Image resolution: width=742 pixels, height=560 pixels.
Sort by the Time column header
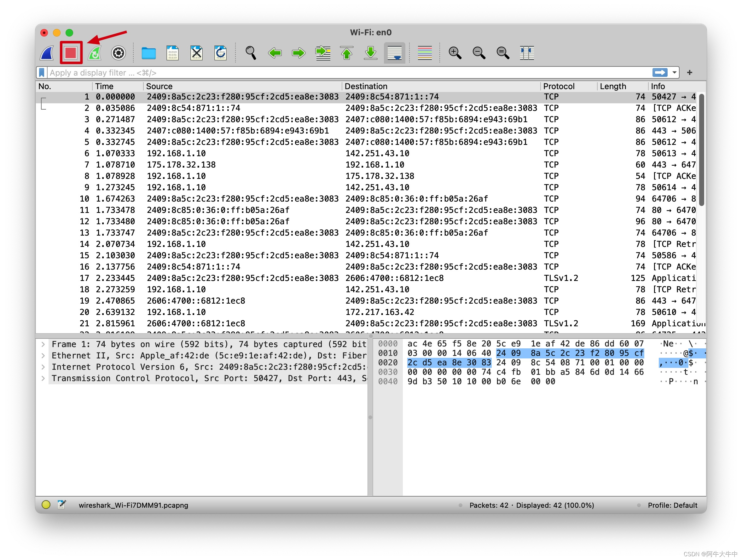(x=118, y=86)
